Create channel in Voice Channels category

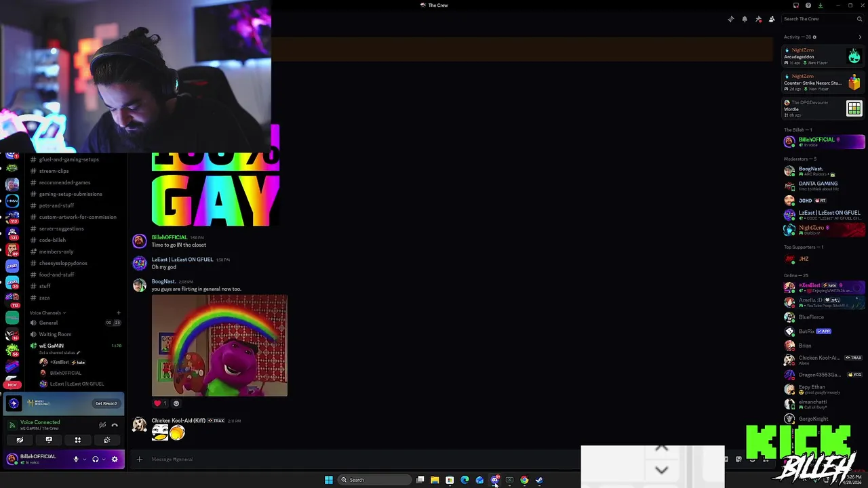[118, 312]
